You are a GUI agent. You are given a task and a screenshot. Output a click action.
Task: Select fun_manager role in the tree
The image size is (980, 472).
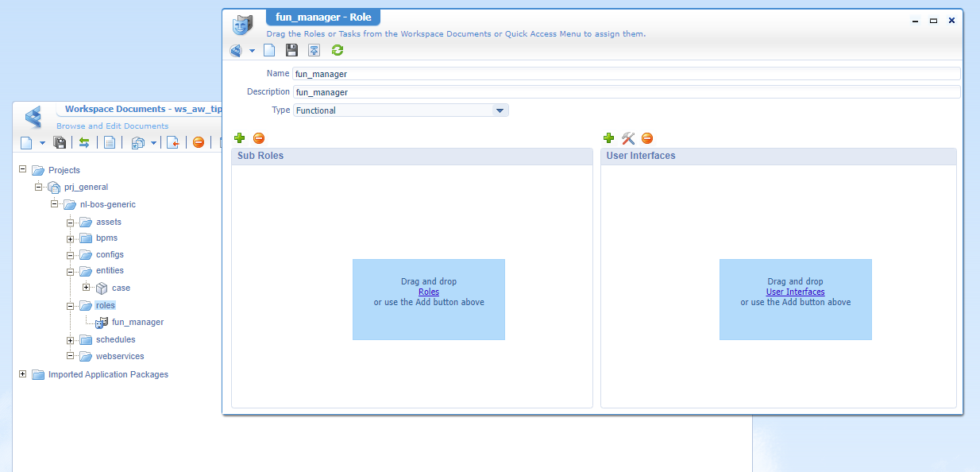(x=137, y=323)
